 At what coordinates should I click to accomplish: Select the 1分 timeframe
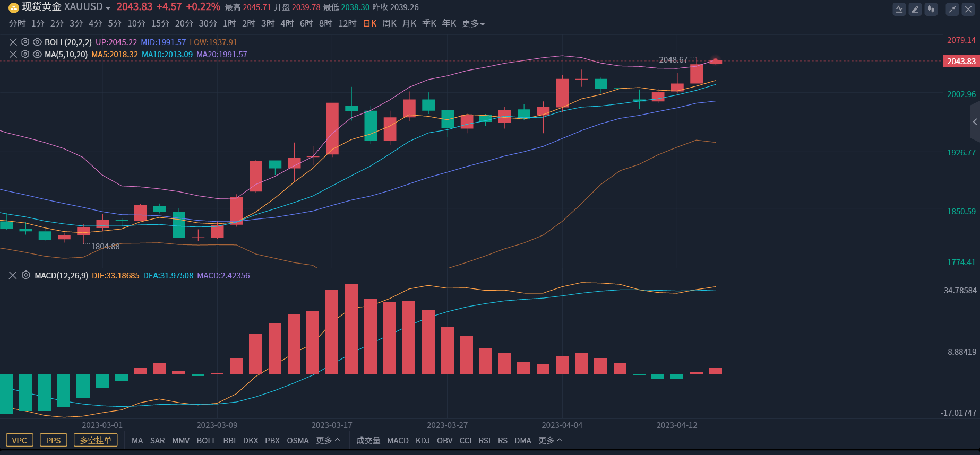(38, 23)
